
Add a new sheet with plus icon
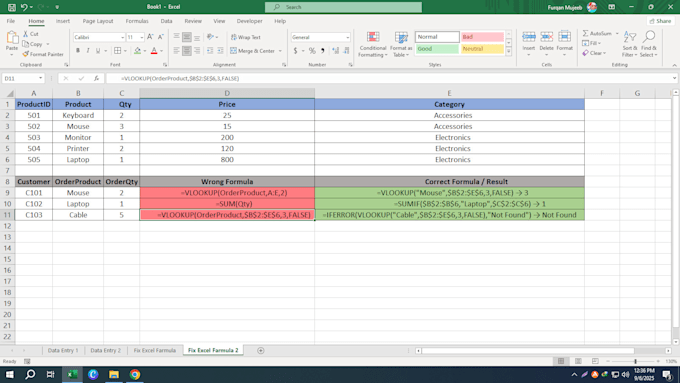coord(261,350)
